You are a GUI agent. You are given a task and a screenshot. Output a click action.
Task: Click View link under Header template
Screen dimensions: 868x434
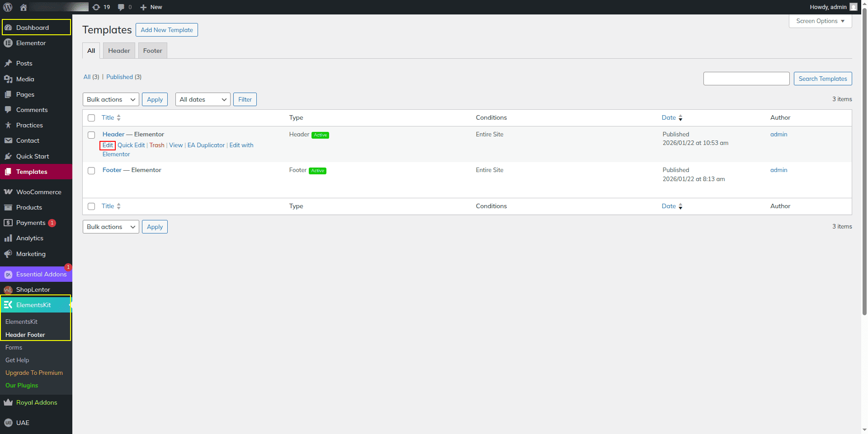tap(176, 145)
